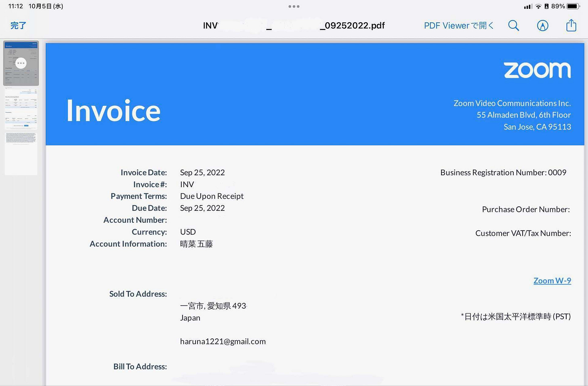Click the Invoice Date value Sep 25, 2022
588x386 pixels.
(x=202, y=172)
